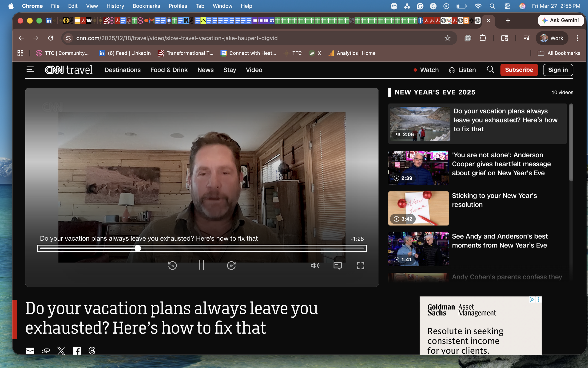The width and height of the screenshot is (588, 368).
Task: Rewind the video 10 seconds
Action: 172,265
